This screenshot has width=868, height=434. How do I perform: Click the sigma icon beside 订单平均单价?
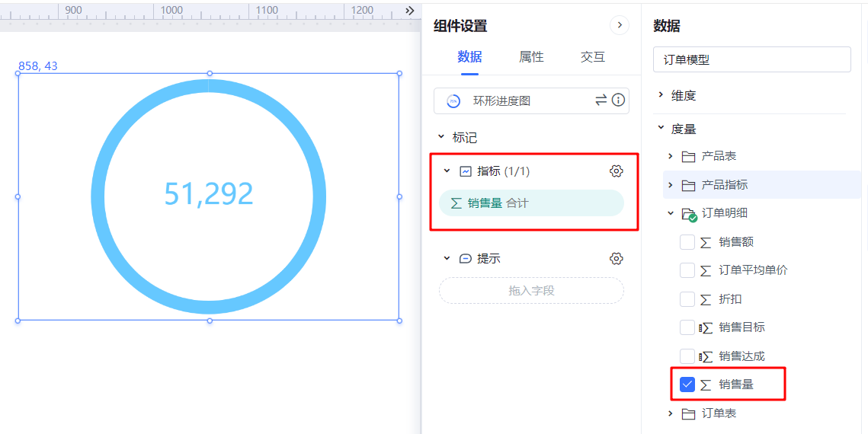click(x=706, y=270)
